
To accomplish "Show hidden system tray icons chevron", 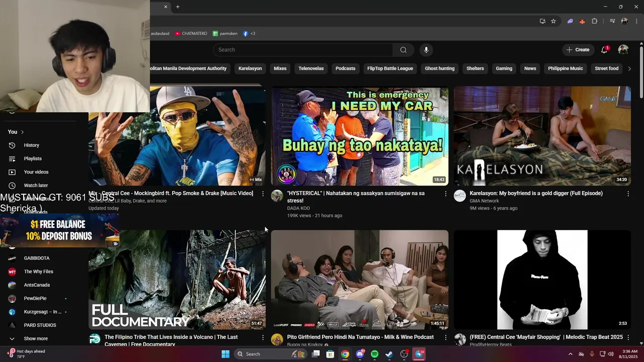I will point(570,354).
